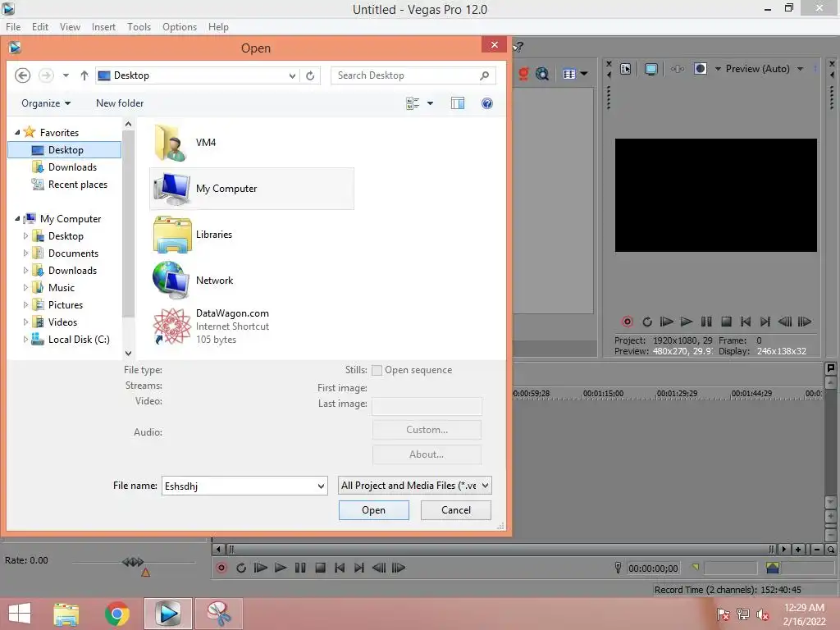Image resolution: width=840 pixels, height=630 pixels.
Task: Expand the Documents tree node
Action: pyautogui.click(x=25, y=253)
